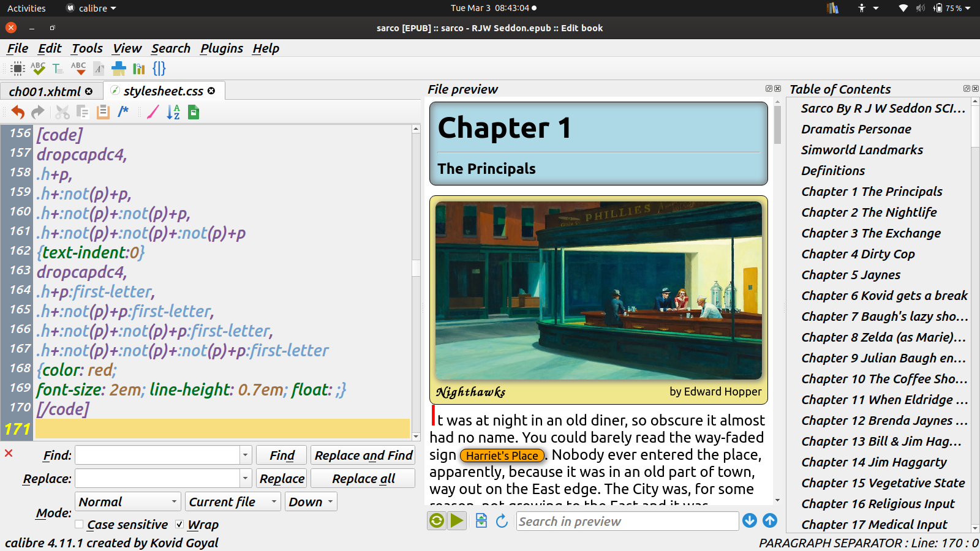Click the chip-shaped icon in the top toolbar
Image resolution: width=980 pixels, height=551 pixels.
click(x=18, y=69)
